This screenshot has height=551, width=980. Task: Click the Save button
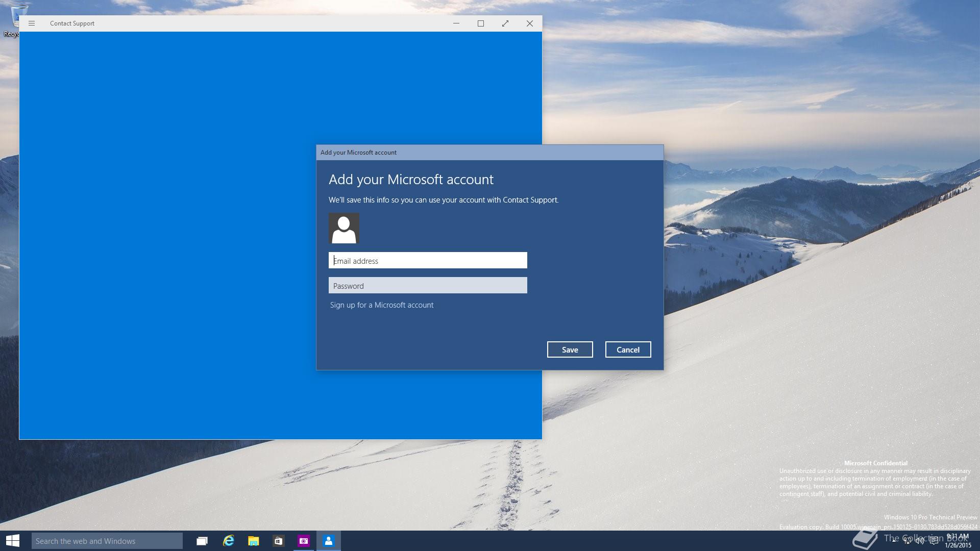click(x=570, y=349)
